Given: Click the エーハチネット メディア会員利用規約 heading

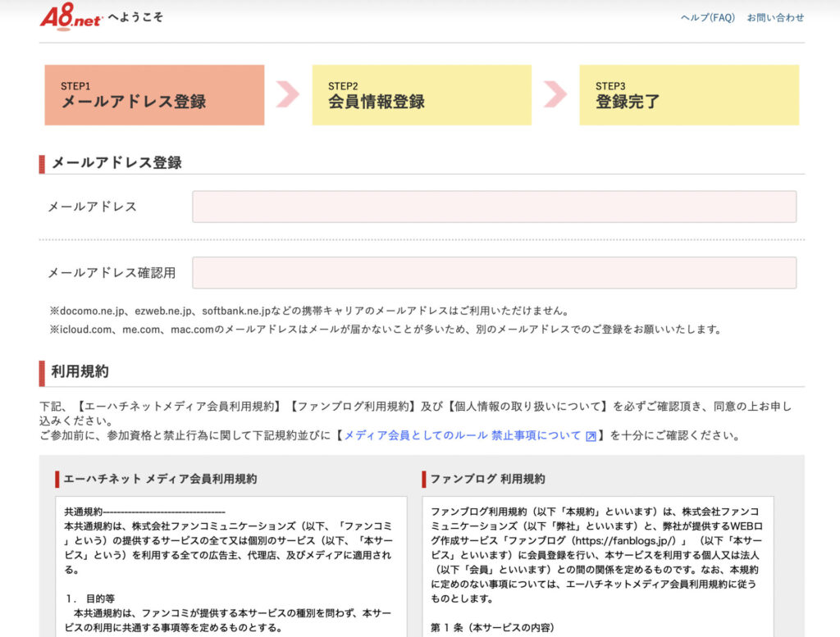Looking at the screenshot, I should [x=160, y=479].
